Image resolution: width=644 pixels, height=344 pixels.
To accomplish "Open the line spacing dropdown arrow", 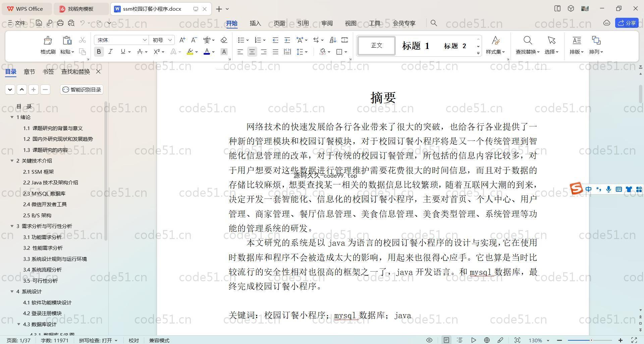I will coord(307,52).
